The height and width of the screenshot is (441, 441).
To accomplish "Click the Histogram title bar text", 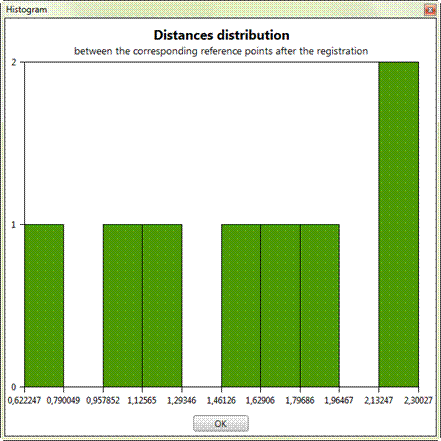I will (x=26, y=10).
